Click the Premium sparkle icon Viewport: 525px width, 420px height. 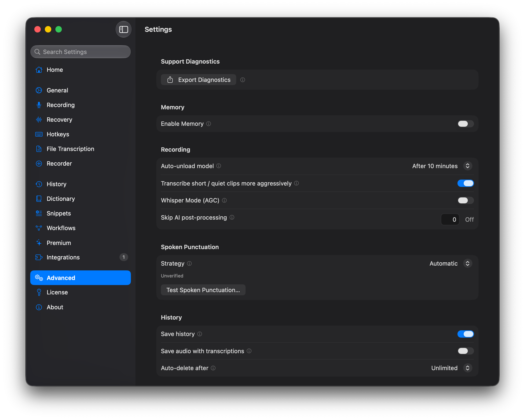click(39, 243)
